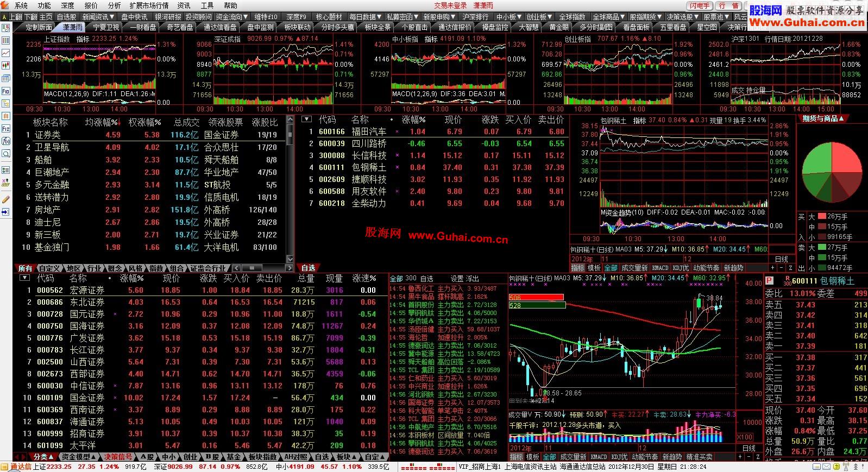The image size is (868, 472).
Task: Click the 盘中快讯 toolbar button
Action: click(134, 17)
